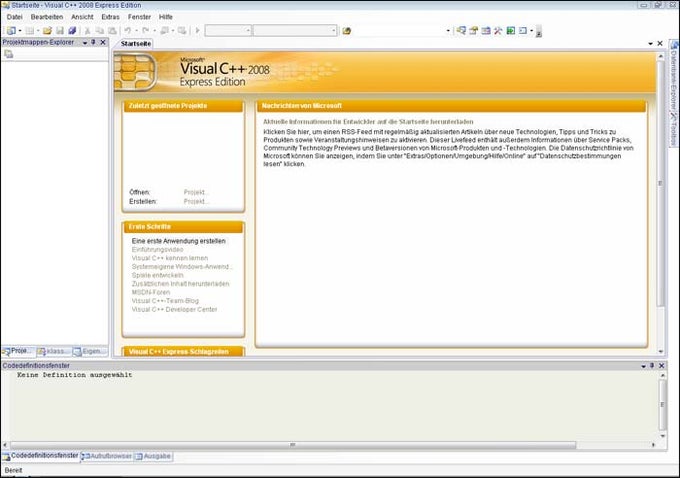
Task: Open the Toolbox side tab
Action: point(673,129)
